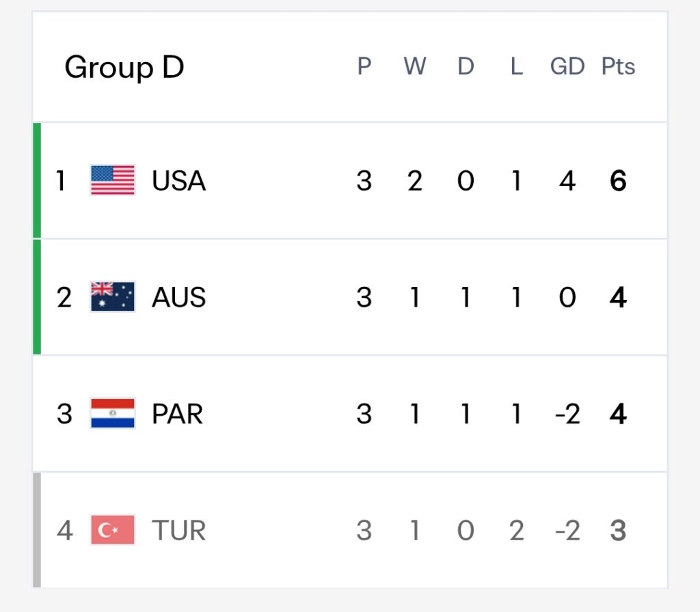Click Turkey's 3 points value
The width and height of the screenshot is (700, 612).
[x=618, y=530]
